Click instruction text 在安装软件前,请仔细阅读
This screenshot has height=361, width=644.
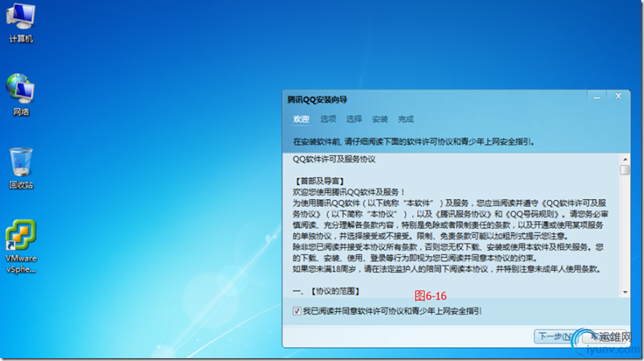414,142
